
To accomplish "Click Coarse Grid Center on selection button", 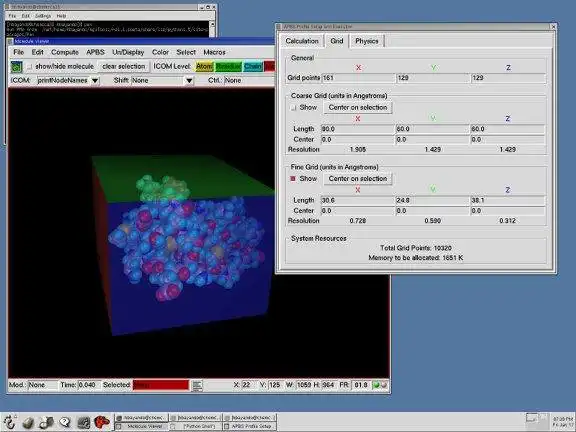I will click(x=358, y=108).
